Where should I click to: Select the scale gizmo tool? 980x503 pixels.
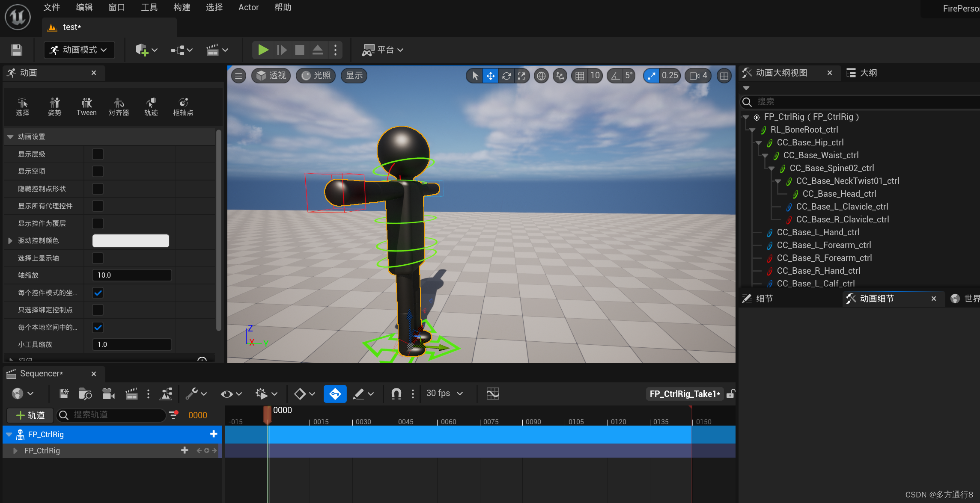522,76
